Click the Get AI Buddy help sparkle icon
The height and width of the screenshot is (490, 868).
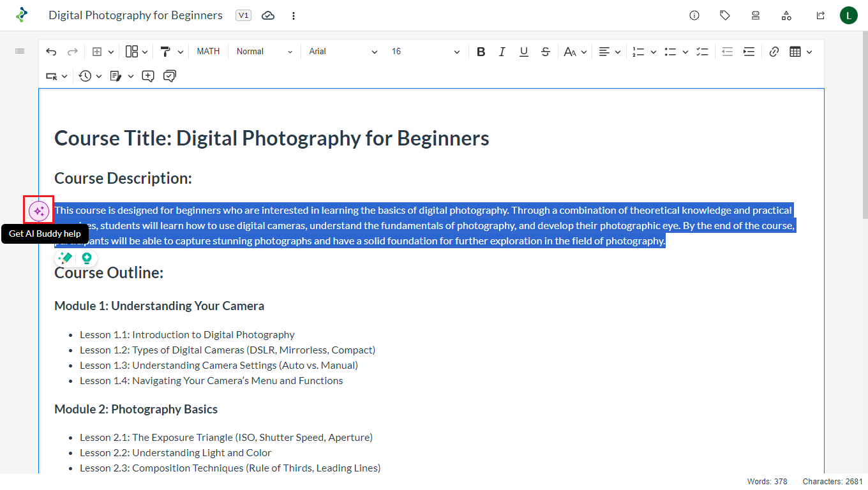coord(39,211)
